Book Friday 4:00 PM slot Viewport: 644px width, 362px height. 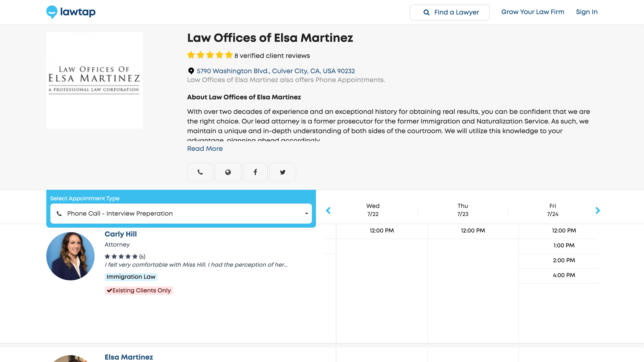tap(564, 275)
